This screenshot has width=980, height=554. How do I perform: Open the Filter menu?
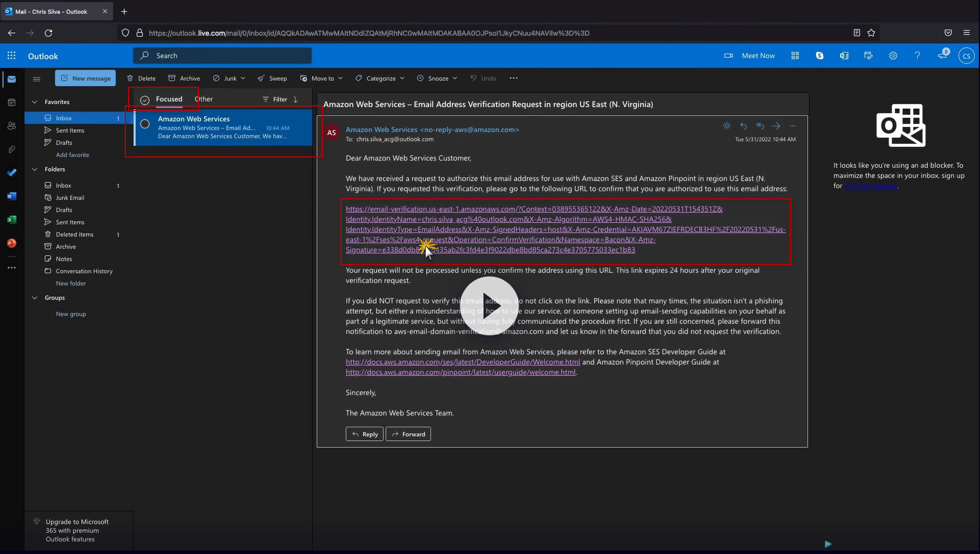275,99
